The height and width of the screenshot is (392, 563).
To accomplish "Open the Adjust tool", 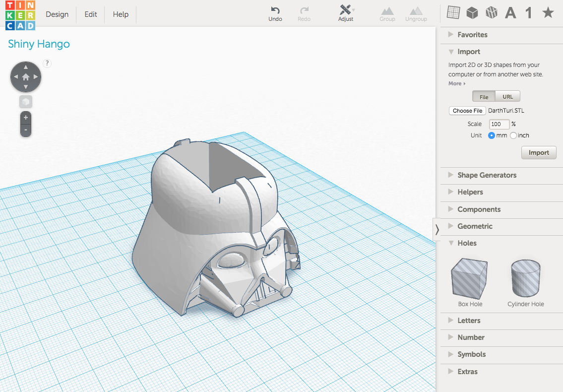I will [x=346, y=10].
